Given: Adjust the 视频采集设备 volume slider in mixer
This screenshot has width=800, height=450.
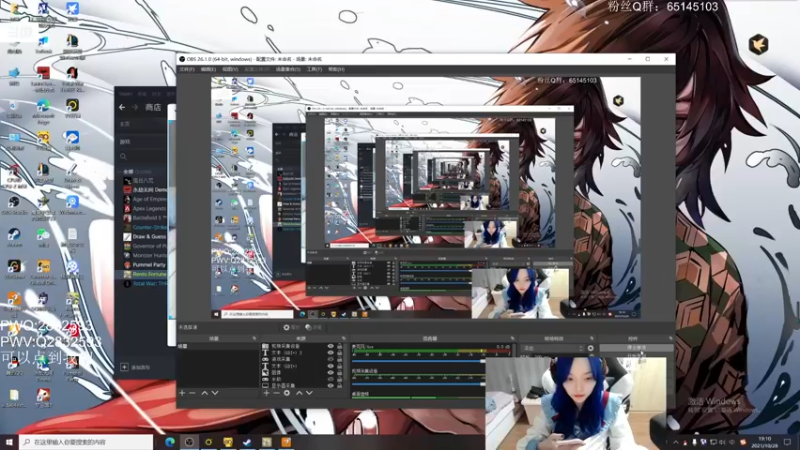Looking at the screenshot, I should tap(418, 384).
